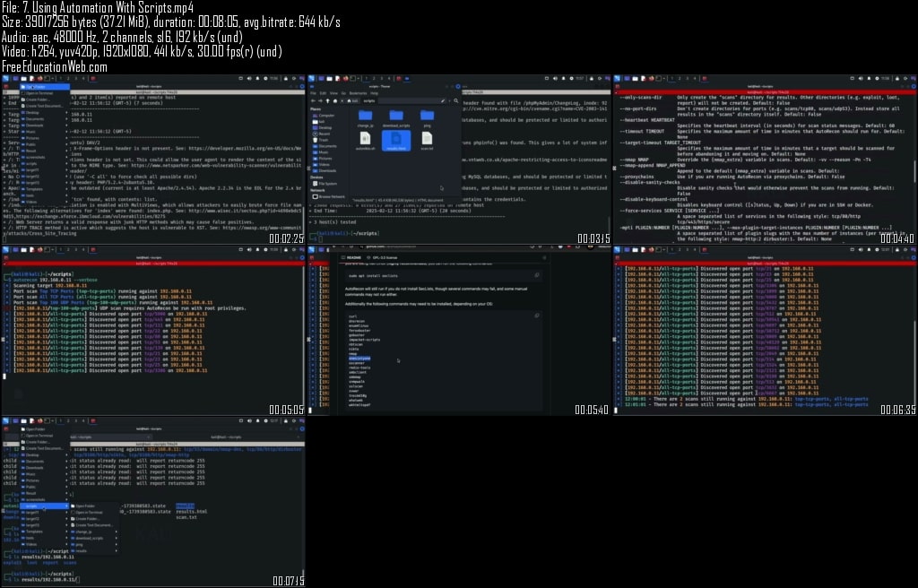Select the scan.txt file icon in the 00:03:15 frame
The width and height of the screenshot is (918, 588).
pyautogui.click(x=427, y=138)
